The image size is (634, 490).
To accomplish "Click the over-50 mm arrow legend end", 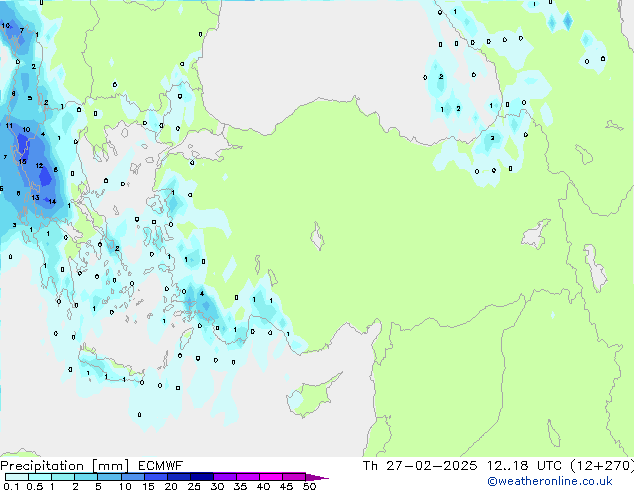I will [x=317, y=478].
